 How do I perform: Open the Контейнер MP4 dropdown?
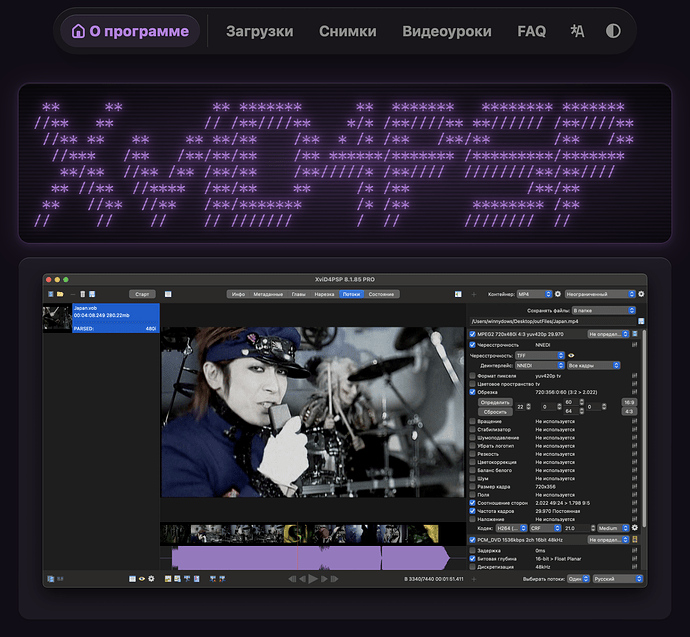pos(534,294)
